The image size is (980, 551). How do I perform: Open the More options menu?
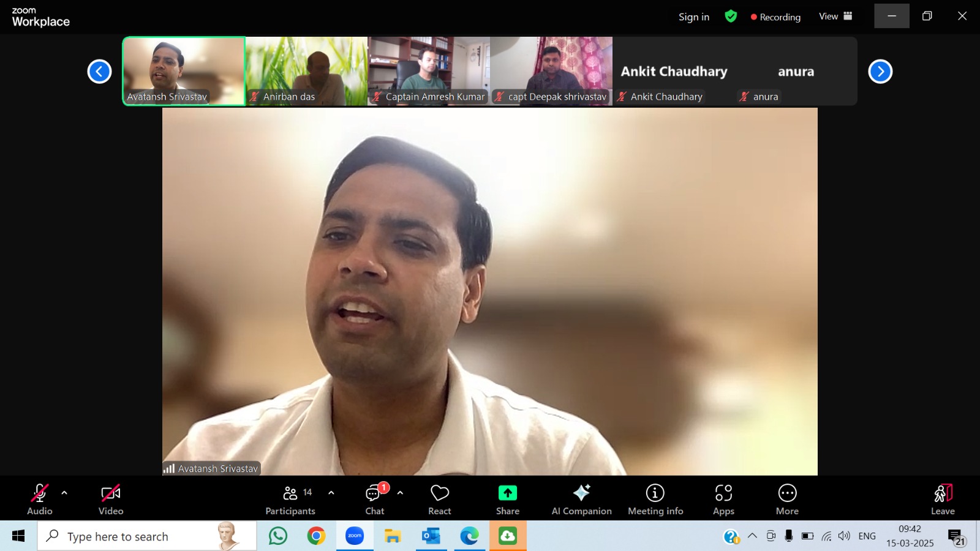[787, 499]
